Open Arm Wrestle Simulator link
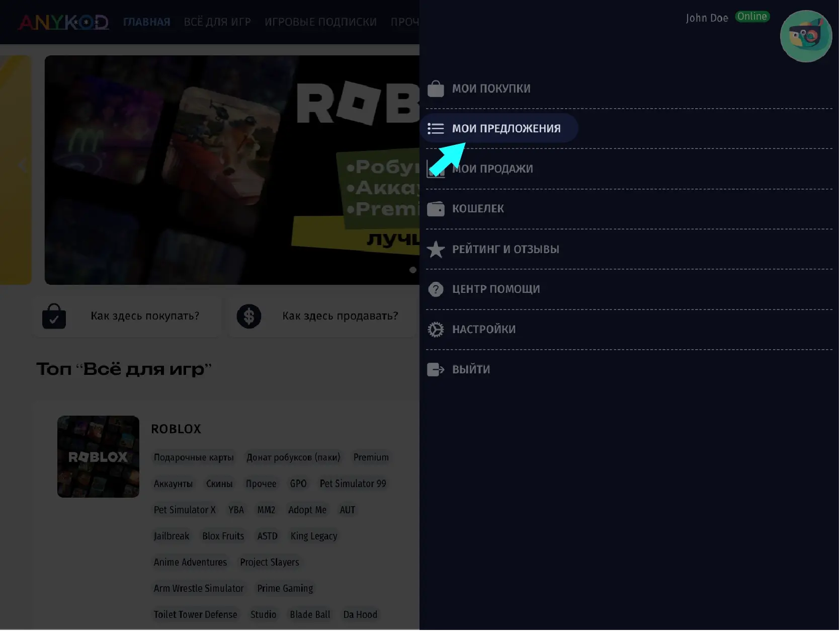This screenshot has width=840, height=631. click(x=199, y=588)
